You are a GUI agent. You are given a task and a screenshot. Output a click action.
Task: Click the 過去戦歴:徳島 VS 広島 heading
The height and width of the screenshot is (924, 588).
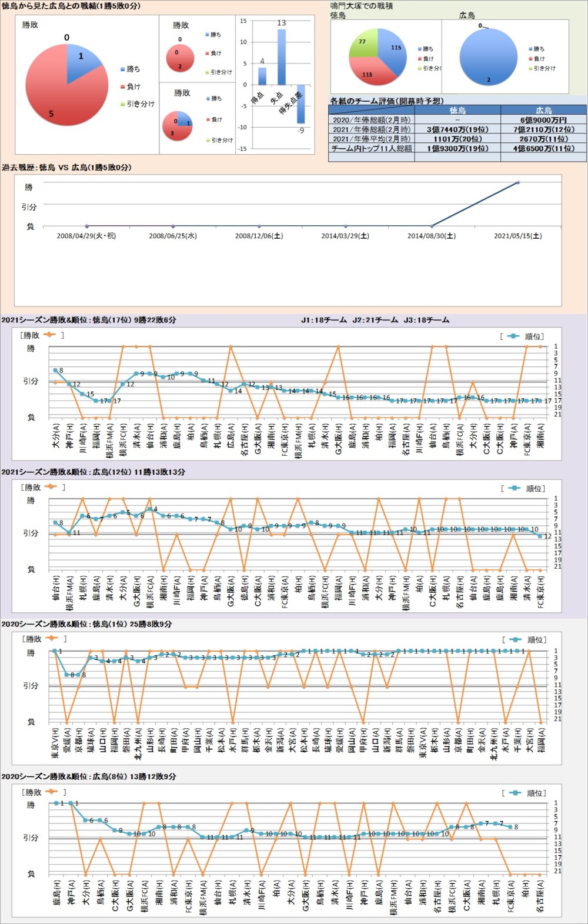(66, 168)
